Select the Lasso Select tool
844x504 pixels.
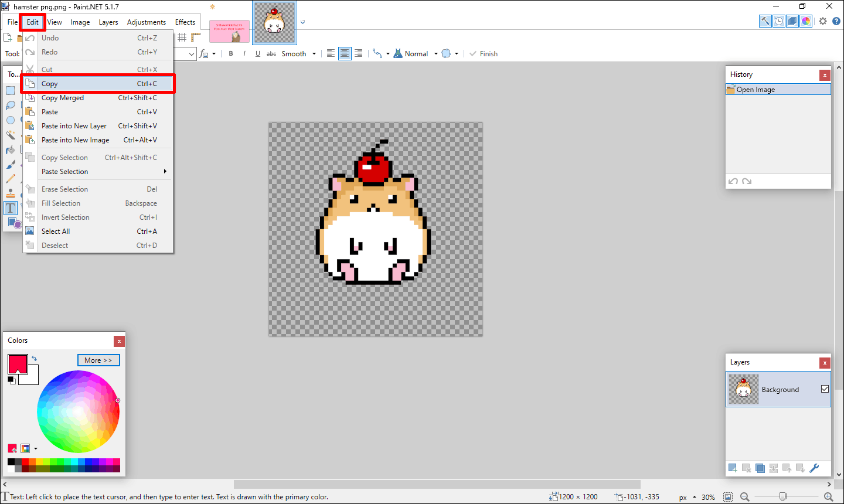[11, 105]
